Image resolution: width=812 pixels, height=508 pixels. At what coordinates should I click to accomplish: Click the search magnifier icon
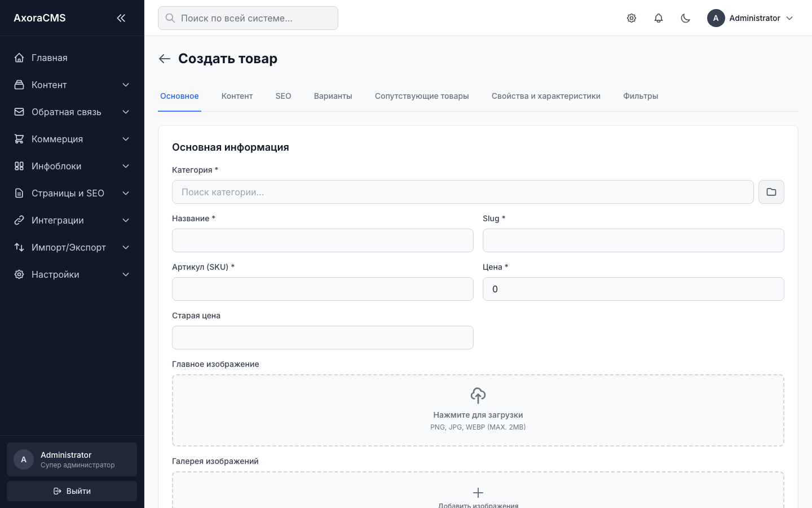[x=170, y=18]
